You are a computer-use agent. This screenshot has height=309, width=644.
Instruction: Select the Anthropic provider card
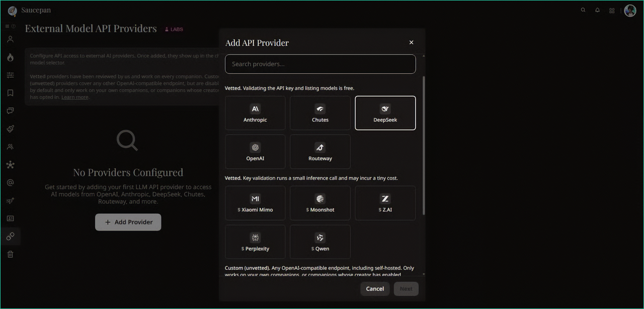255,113
